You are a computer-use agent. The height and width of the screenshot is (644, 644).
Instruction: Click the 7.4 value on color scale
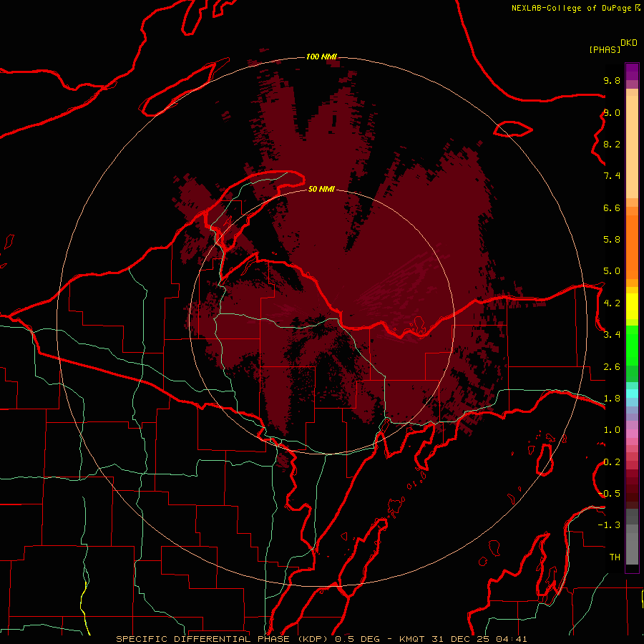pyautogui.click(x=612, y=176)
